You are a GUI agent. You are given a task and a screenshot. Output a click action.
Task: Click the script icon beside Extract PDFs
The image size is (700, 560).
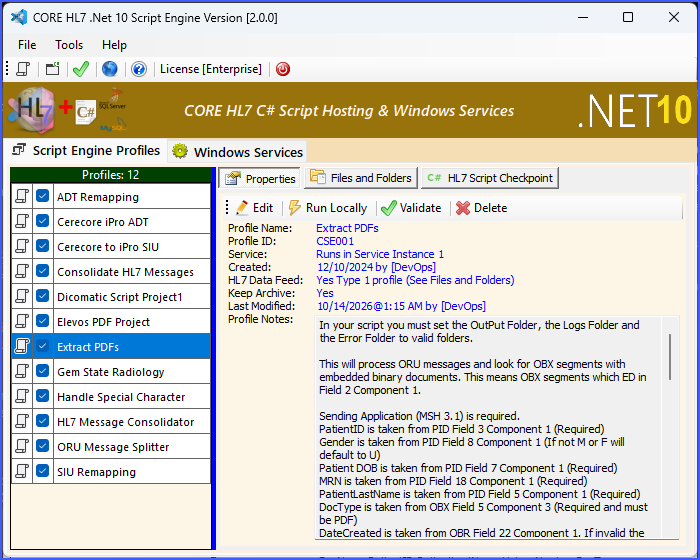click(22, 347)
